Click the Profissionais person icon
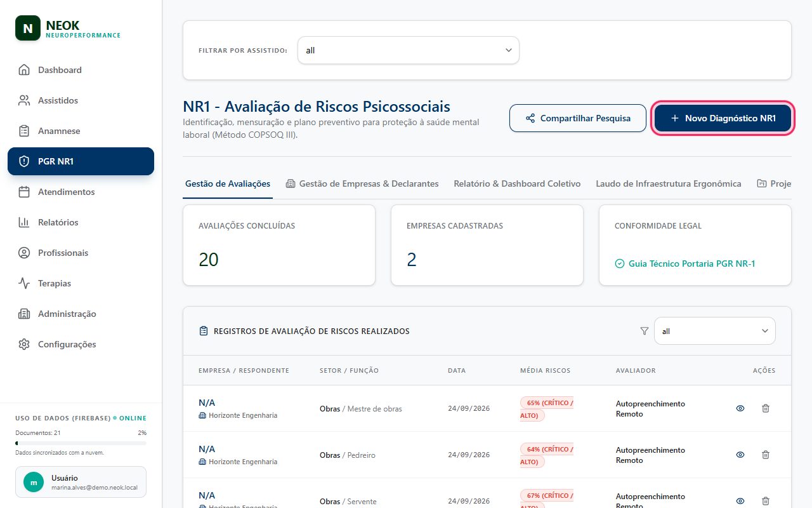812x508 pixels. coord(24,253)
